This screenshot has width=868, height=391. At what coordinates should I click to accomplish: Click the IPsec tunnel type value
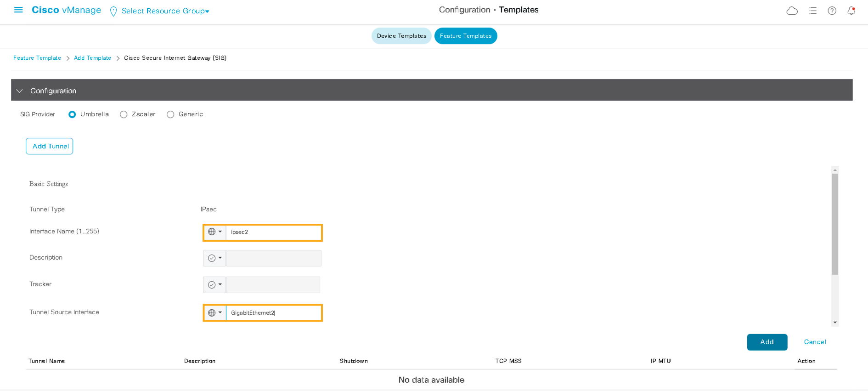click(209, 209)
